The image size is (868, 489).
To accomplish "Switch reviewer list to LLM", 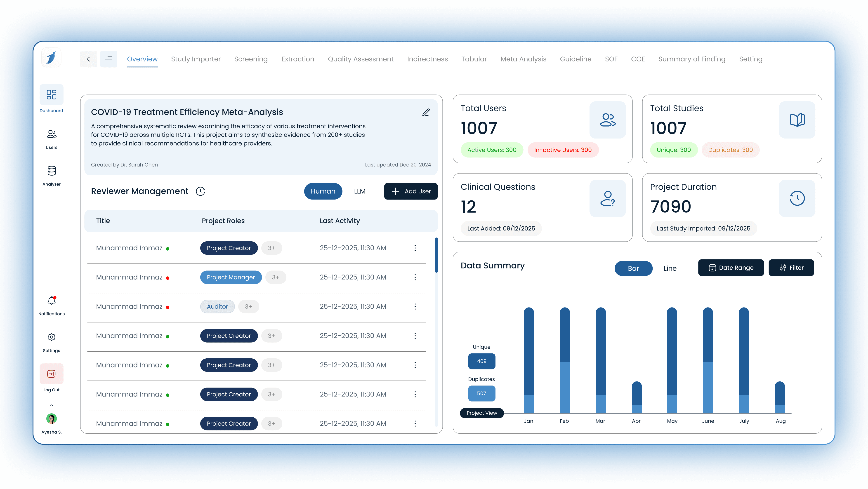I will coord(359,191).
